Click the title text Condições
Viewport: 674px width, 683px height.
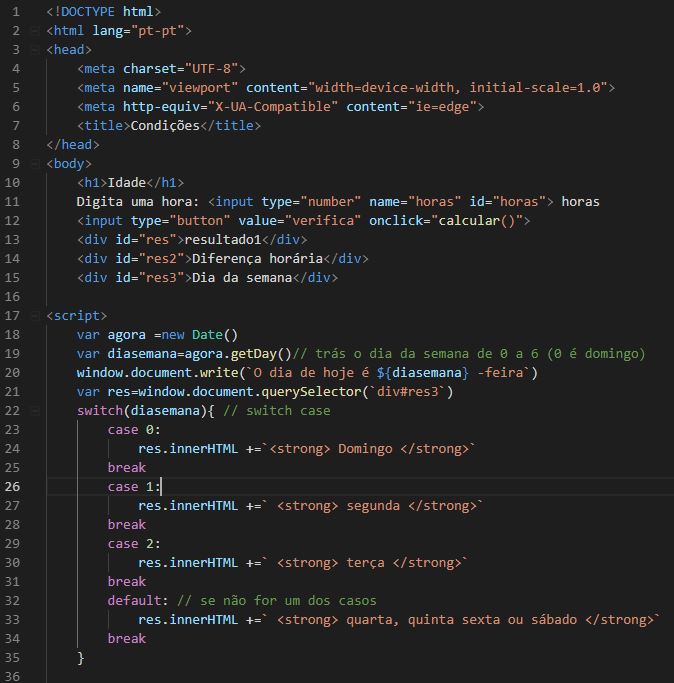[x=165, y=126]
